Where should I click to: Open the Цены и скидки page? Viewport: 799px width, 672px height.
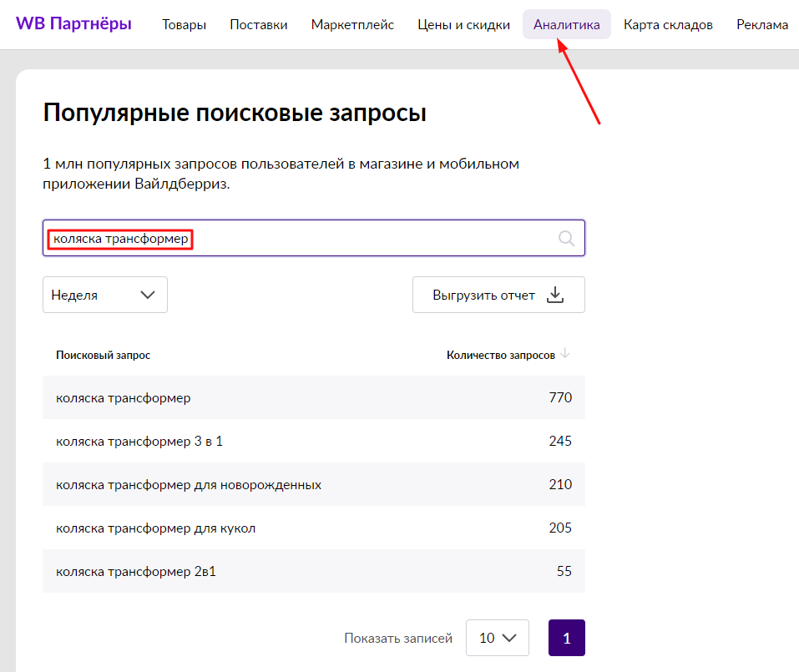463,24
